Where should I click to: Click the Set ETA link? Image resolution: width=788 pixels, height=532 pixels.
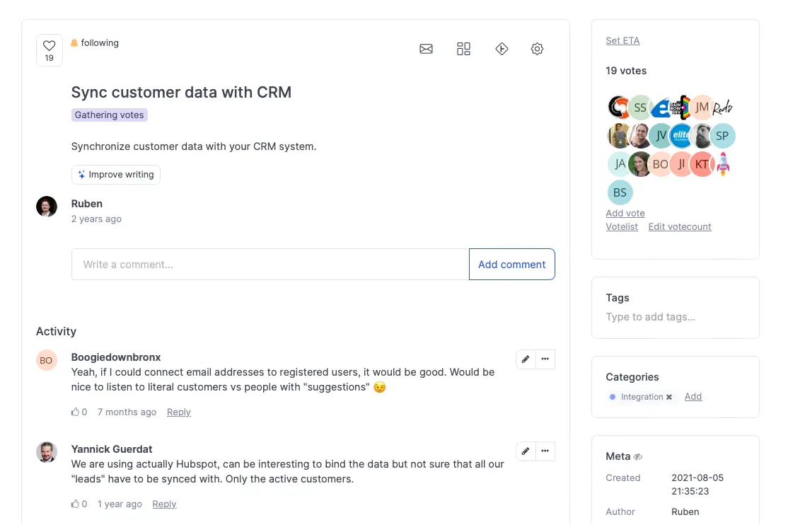tap(622, 41)
